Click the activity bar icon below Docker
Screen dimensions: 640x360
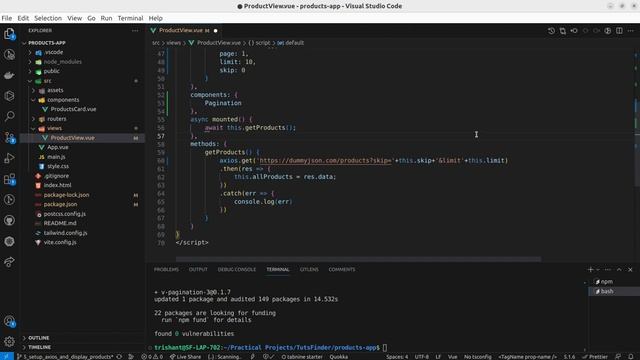pos(9,96)
